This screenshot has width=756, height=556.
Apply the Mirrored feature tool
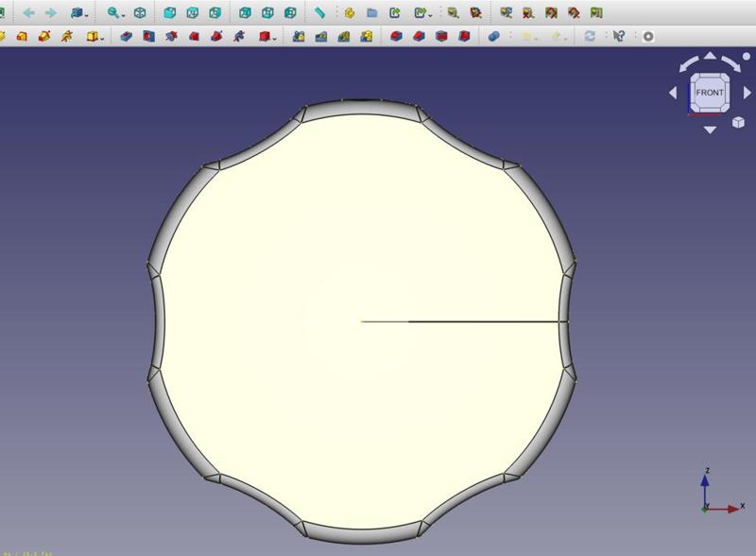pos(299,36)
